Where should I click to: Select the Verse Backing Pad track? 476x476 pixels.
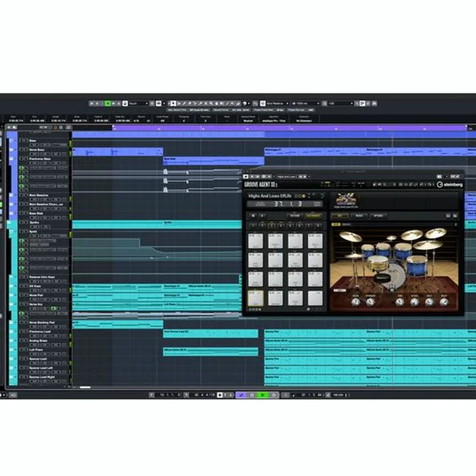[42, 323]
